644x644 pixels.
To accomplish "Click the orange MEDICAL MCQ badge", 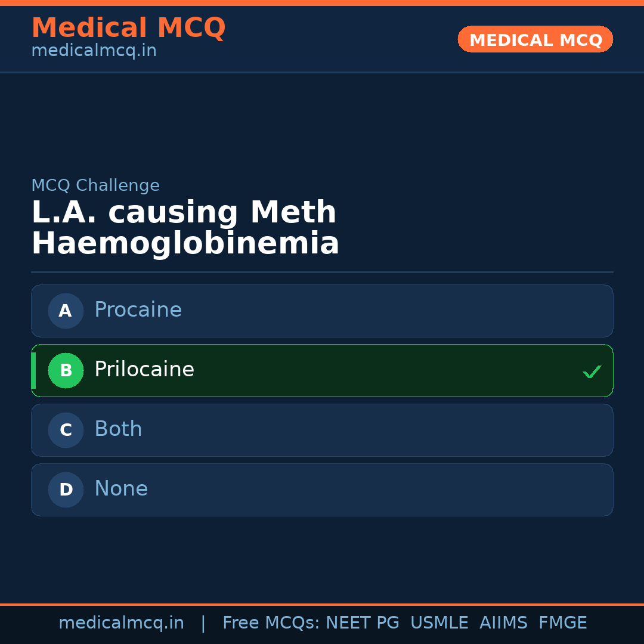I will [535, 39].
